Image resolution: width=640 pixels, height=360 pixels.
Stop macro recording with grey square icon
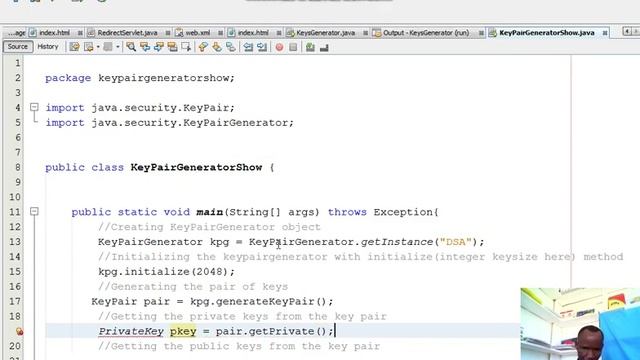tap(293, 47)
